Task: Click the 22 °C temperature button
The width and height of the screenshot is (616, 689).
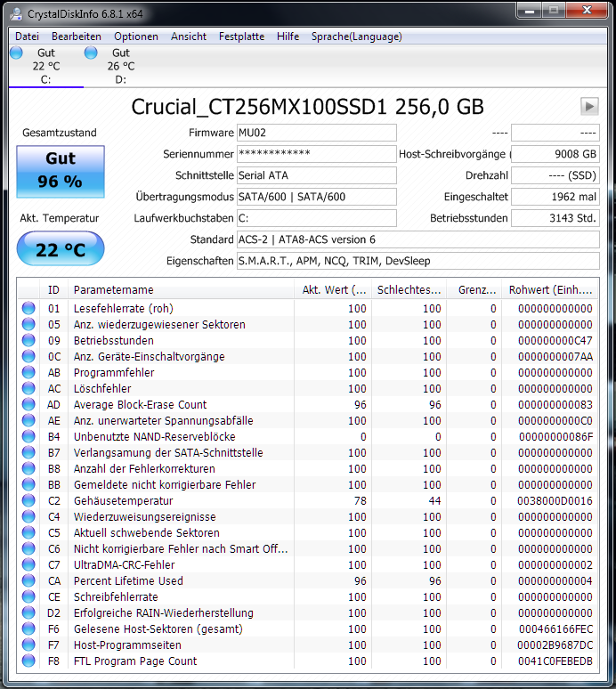Action: coord(61,248)
